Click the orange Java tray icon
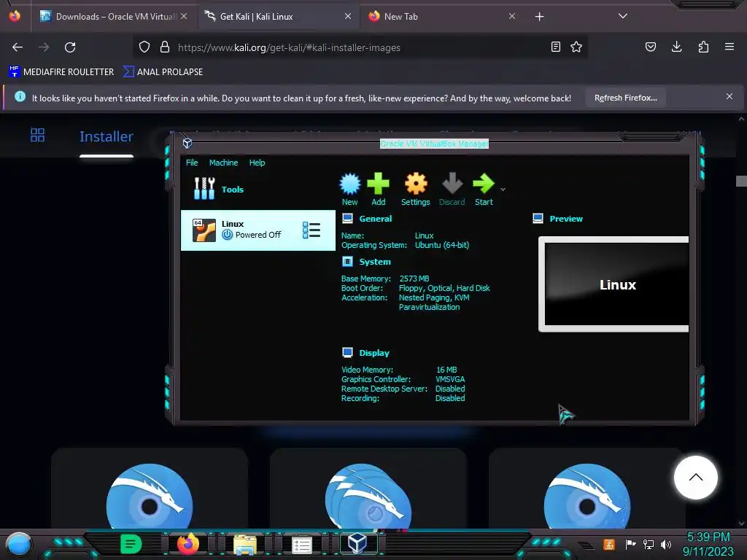 (609, 544)
